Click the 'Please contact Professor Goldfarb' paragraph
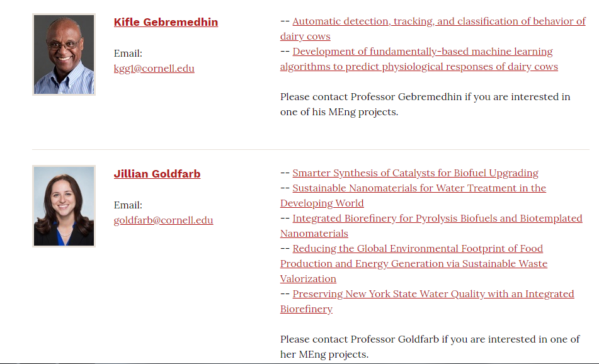 (430, 339)
